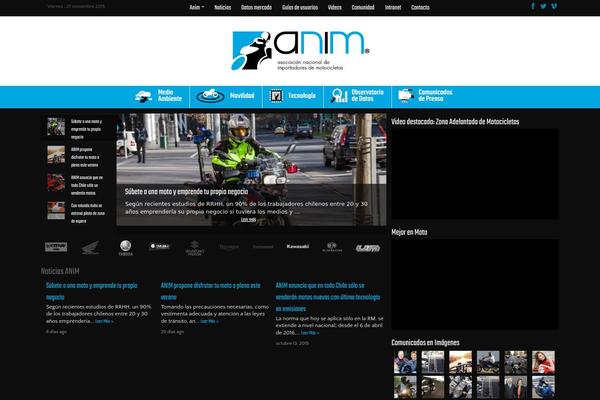Click 'Leer más' link on the featured slider caption
The image size is (600, 400).
(248, 220)
